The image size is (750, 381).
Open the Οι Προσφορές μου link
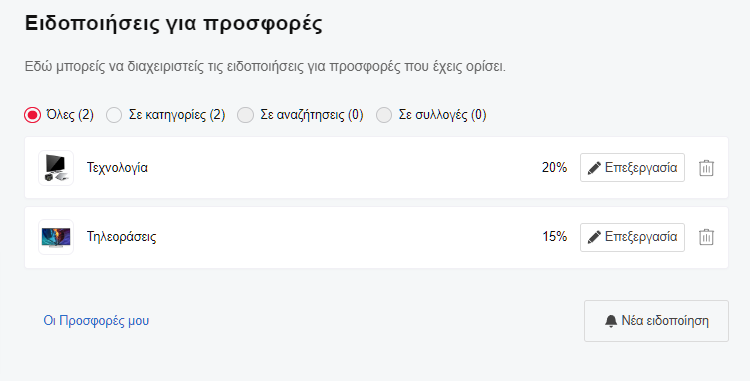[x=96, y=320]
